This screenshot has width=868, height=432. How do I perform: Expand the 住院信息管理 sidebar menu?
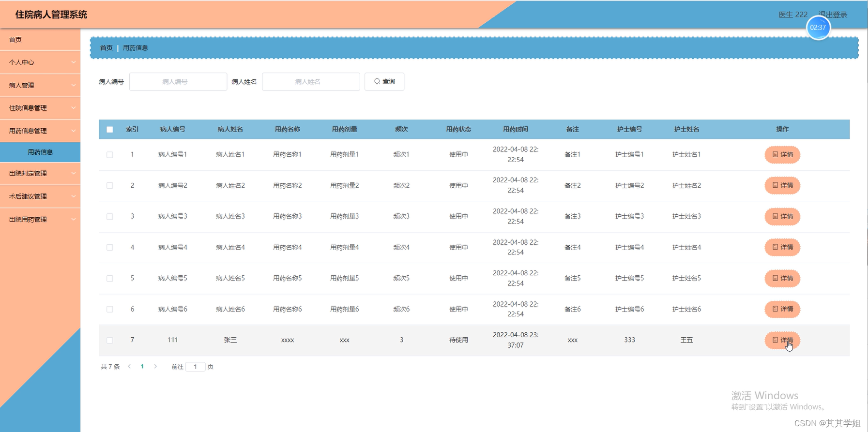[x=40, y=108]
